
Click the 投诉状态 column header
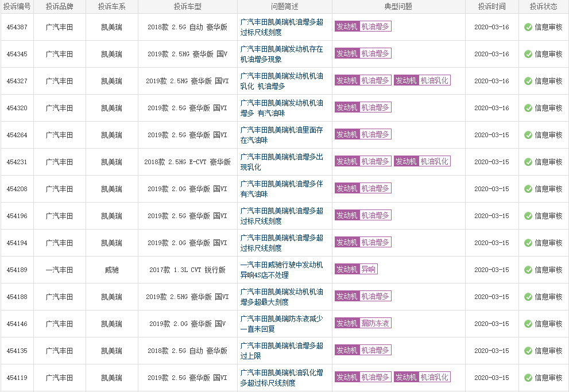[x=544, y=6]
